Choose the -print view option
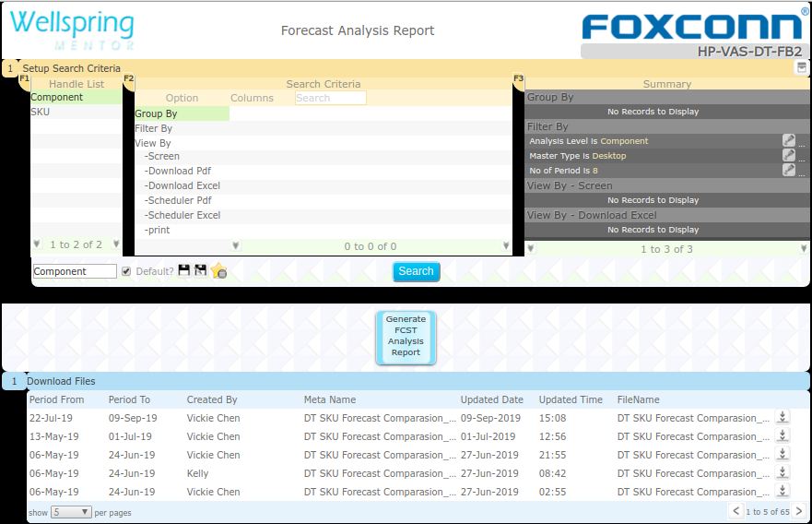Screen dimensions: 812x524 tap(157, 230)
